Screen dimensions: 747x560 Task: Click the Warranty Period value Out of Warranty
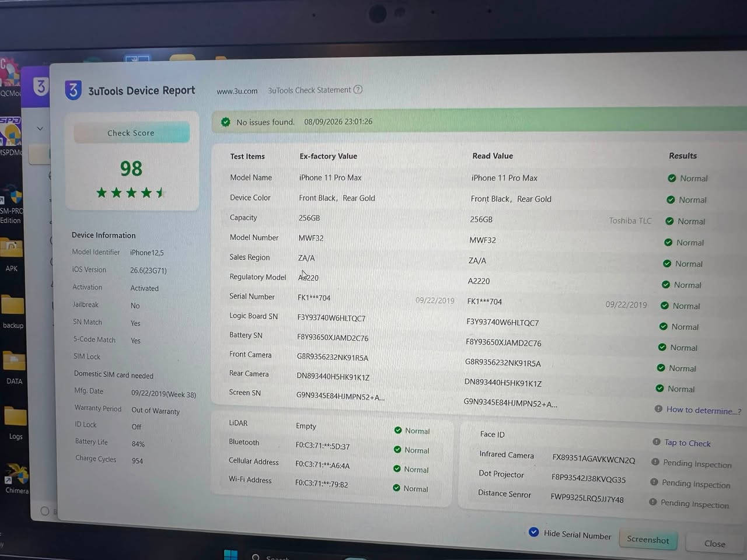tap(156, 411)
